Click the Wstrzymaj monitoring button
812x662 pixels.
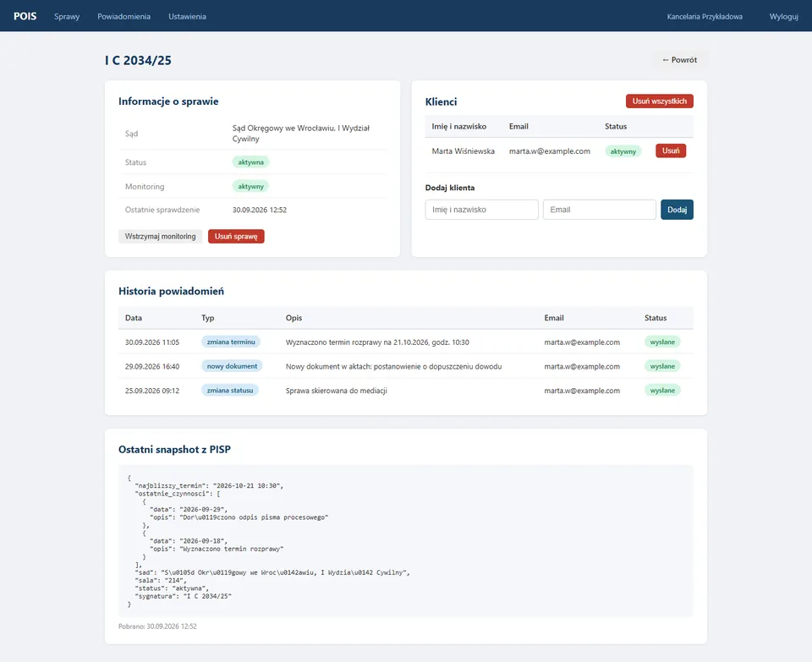pos(160,237)
